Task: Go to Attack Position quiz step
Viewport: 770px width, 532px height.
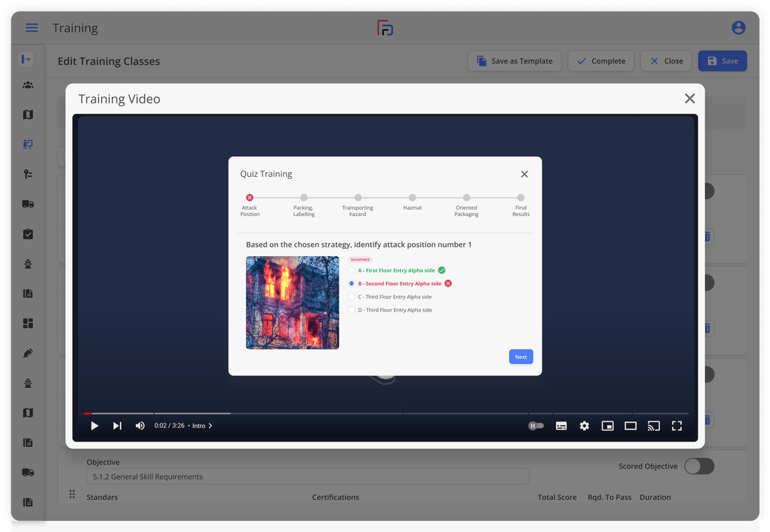Action: tap(250, 198)
